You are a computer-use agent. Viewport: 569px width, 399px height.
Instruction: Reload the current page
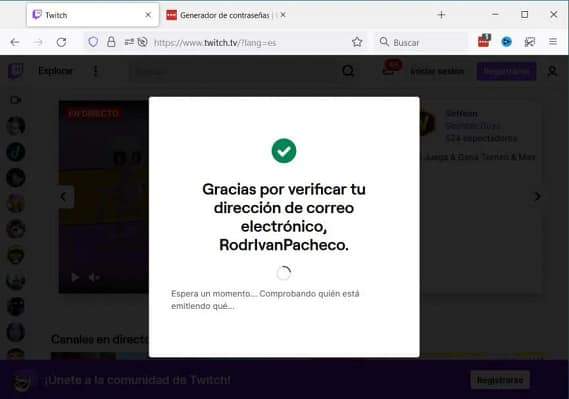[x=61, y=42]
